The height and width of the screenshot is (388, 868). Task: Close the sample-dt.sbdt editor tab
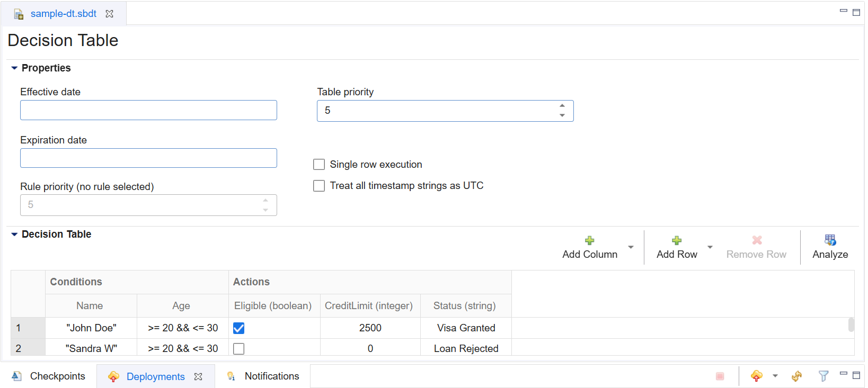click(110, 14)
